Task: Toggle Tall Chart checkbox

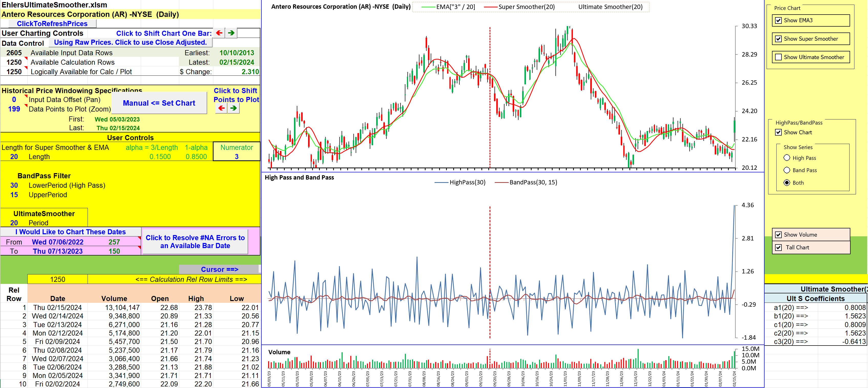Action: click(778, 248)
